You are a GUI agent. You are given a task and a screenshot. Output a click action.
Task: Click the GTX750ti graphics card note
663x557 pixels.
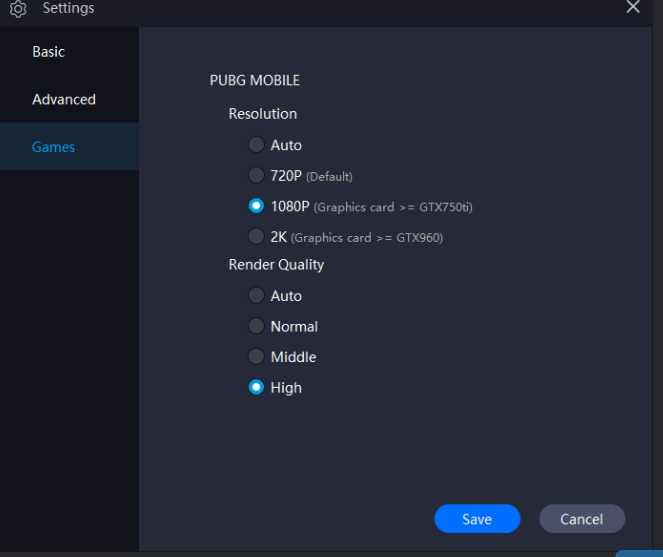tap(393, 207)
